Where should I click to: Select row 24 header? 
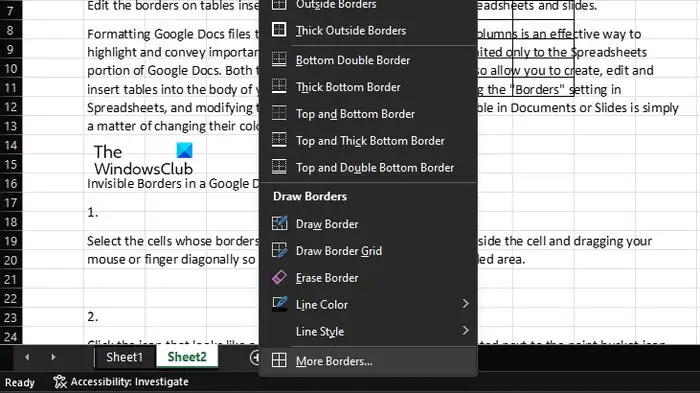coord(11,336)
